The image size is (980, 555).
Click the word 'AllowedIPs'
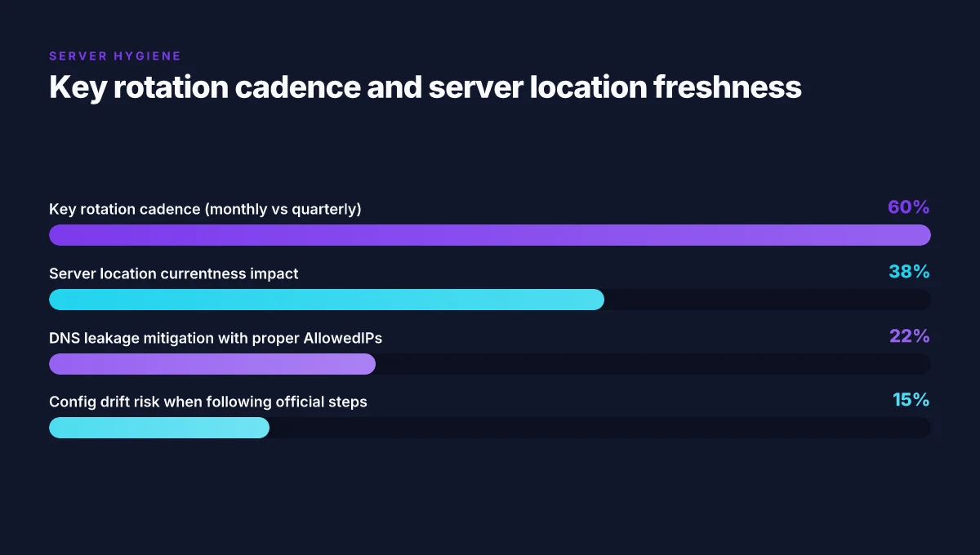pyautogui.click(x=345, y=338)
